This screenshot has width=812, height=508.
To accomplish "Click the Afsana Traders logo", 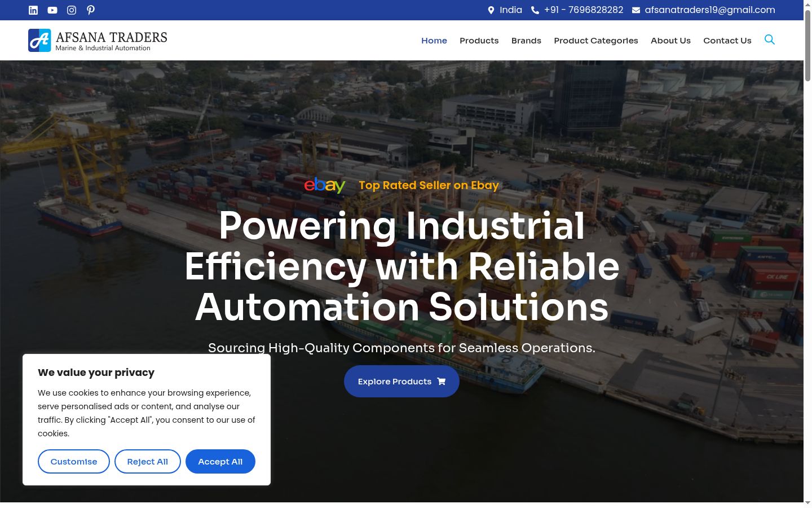I will (98, 41).
